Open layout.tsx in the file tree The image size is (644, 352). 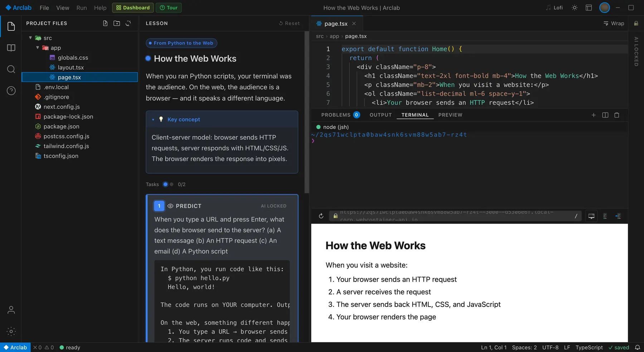point(70,67)
